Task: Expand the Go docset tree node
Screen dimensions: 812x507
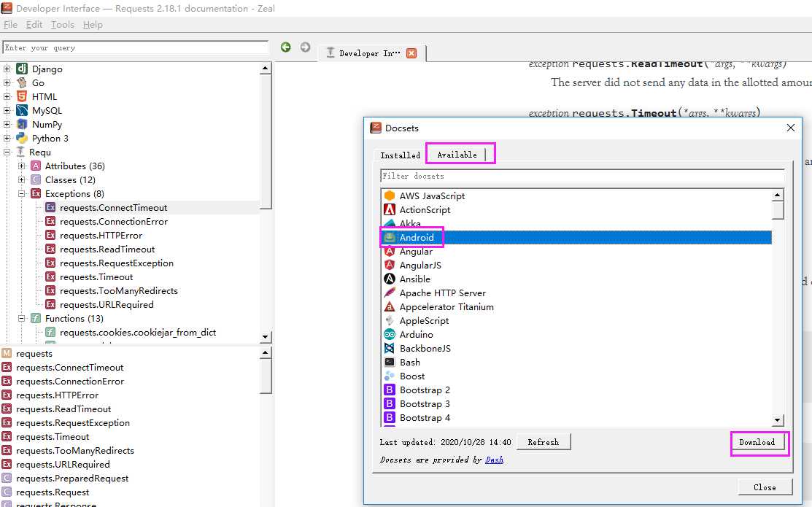Action: pos(7,83)
